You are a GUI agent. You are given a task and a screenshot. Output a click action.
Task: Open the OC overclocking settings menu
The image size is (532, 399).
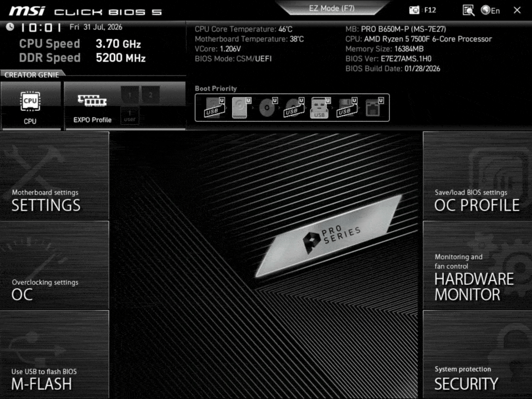point(55,265)
